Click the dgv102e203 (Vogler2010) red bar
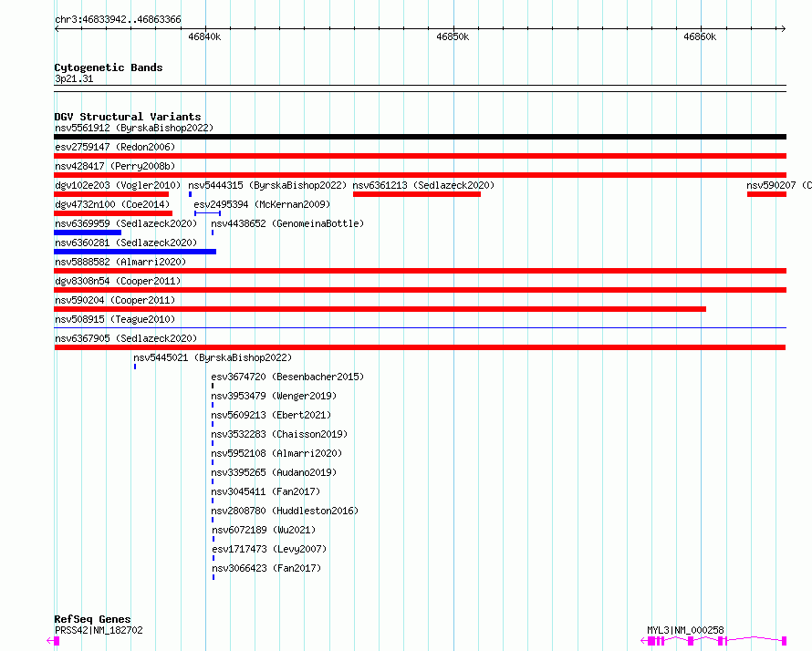Screen dimensions: 812x651 111,194
